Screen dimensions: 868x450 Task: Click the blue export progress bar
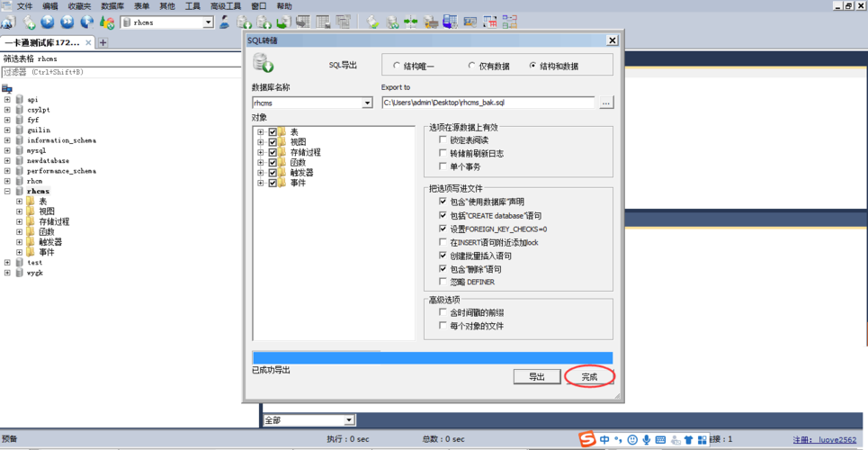point(433,357)
